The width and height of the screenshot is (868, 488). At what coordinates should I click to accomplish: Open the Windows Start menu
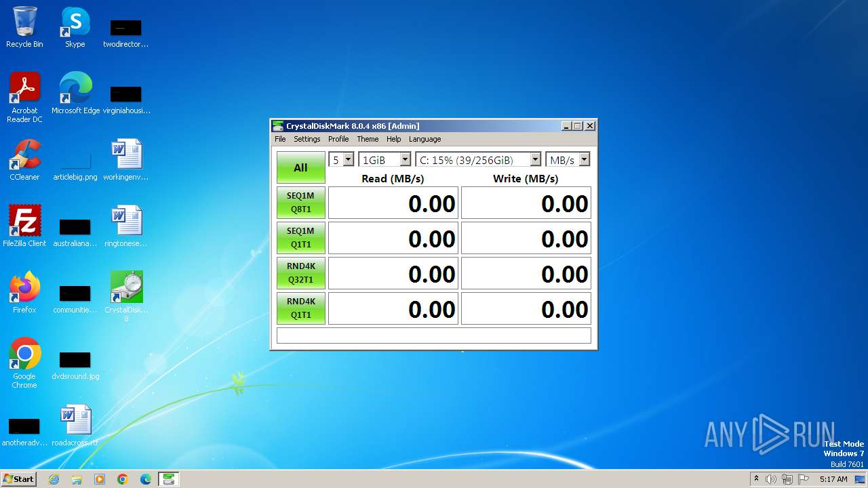[18, 479]
